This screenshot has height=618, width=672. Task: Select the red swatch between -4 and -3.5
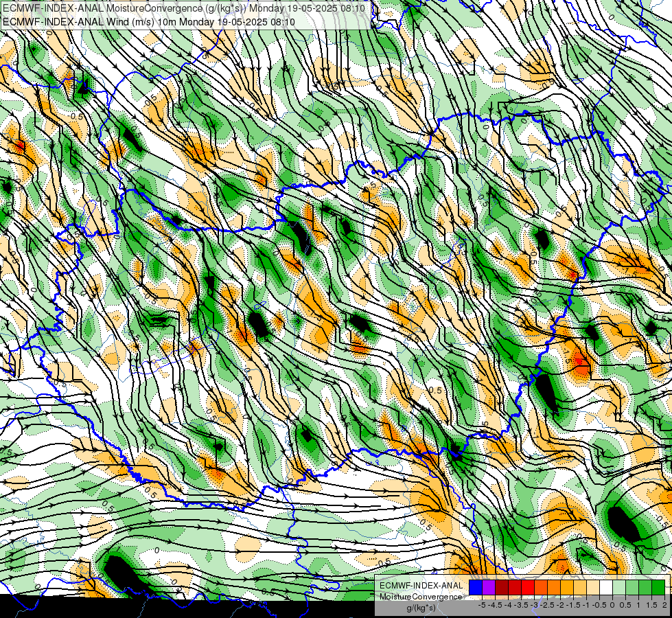coord(515,588)
